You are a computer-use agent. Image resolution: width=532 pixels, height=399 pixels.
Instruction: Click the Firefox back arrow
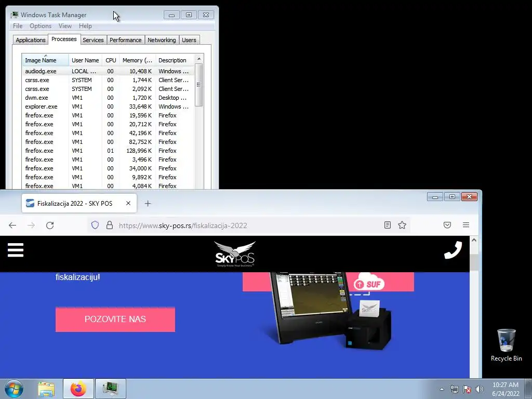tap(12, 225)
